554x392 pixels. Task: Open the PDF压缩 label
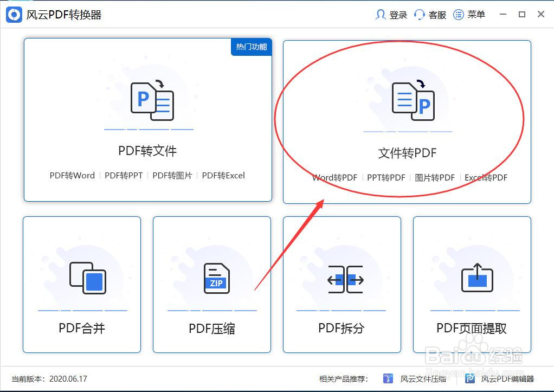212,329
